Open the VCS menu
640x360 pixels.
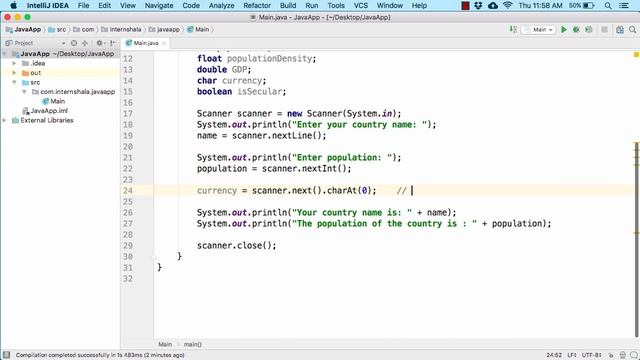coord(360,6)
